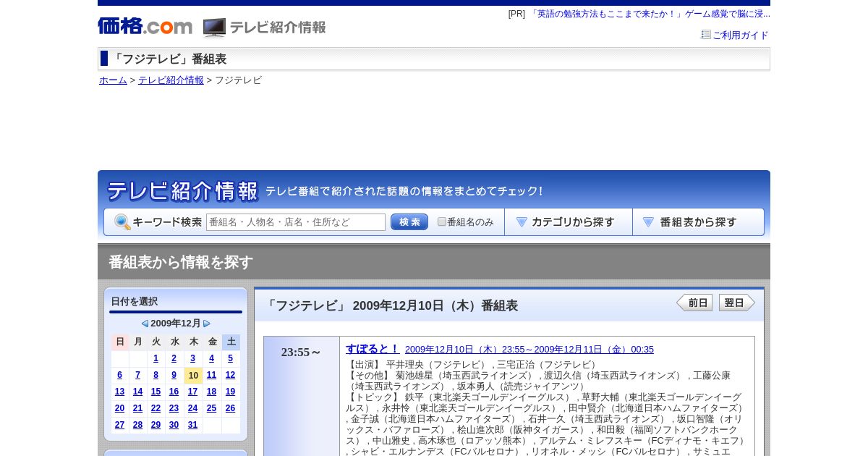Go to previous month with left arrow

point(145,324)
